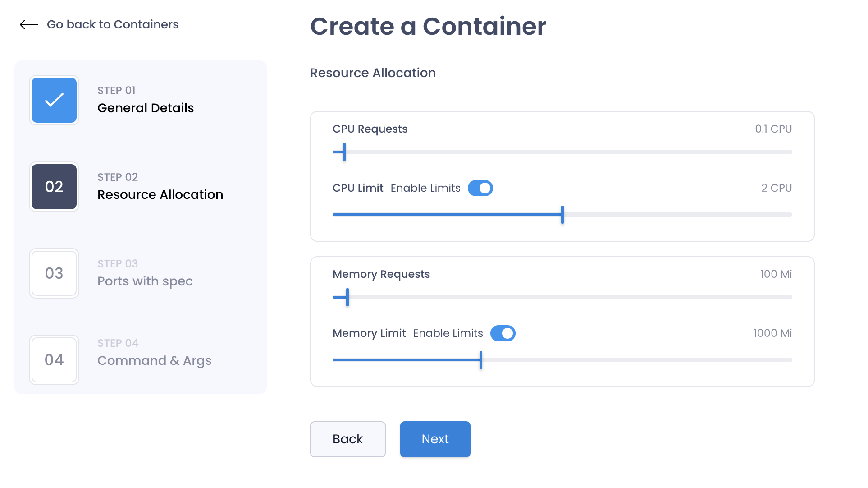Click the Back button
The image size is (868, 488).
pos(348,439)
